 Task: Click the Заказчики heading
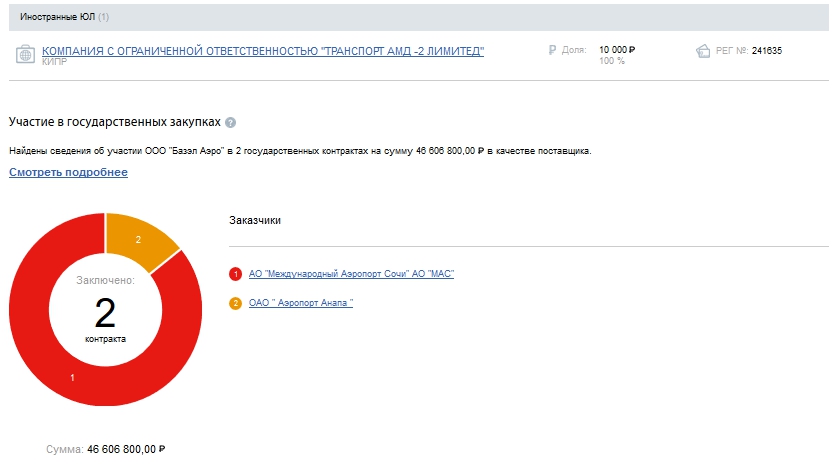255,220
